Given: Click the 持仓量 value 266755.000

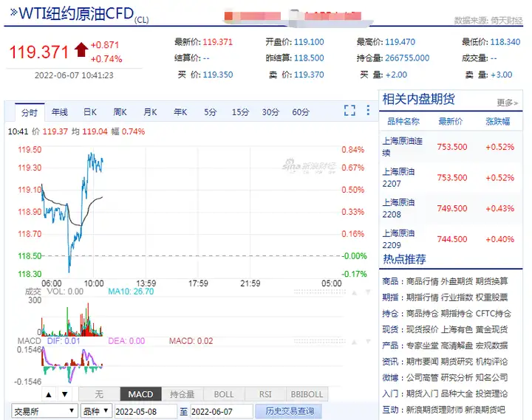Looking at the screenshot, I should 407,58.
